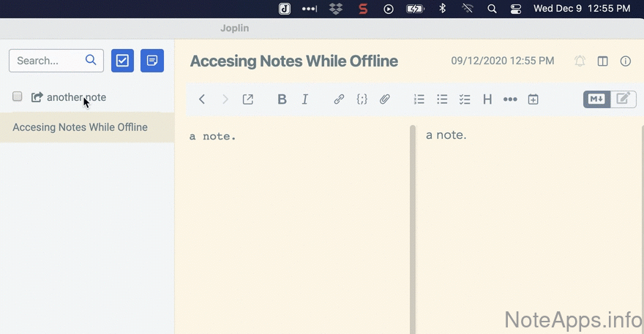Switch to rich text editor mode
Screen dimensions: 644x334
[623, 99]
